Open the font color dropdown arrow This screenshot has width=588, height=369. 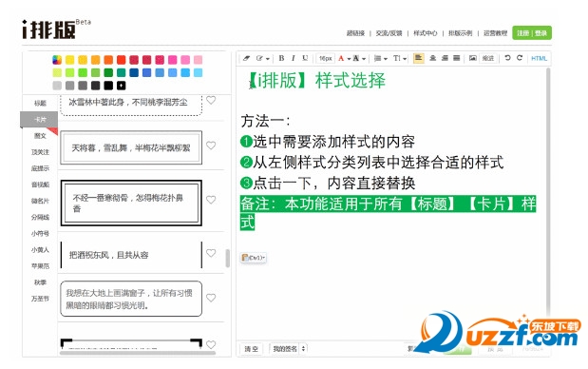click(349, 59)
